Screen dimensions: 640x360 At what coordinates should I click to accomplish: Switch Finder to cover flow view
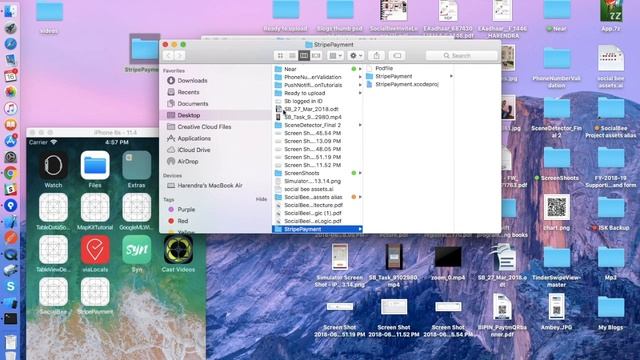tap(316, 56)
